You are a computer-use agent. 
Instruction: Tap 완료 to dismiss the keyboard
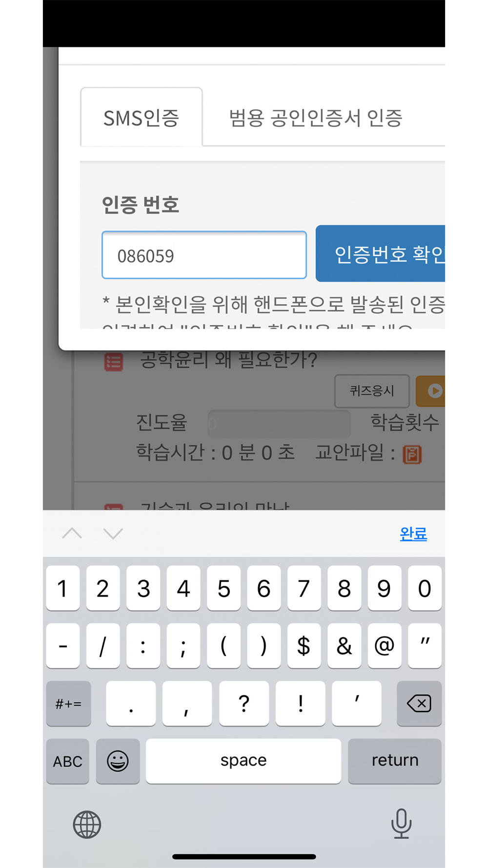click(413, 534)
